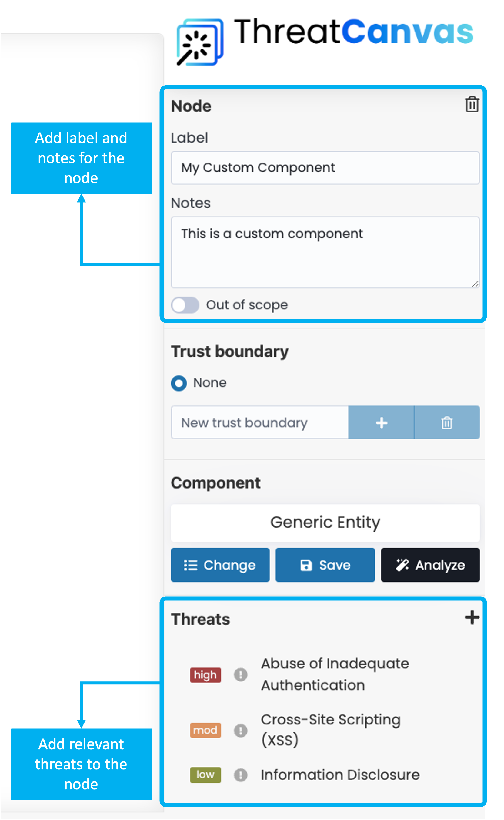Viewport: 504px width, 820px height.
Task: Click the Label field with My Custom Component
Action: pyautogui.click(x=325, y=168)
